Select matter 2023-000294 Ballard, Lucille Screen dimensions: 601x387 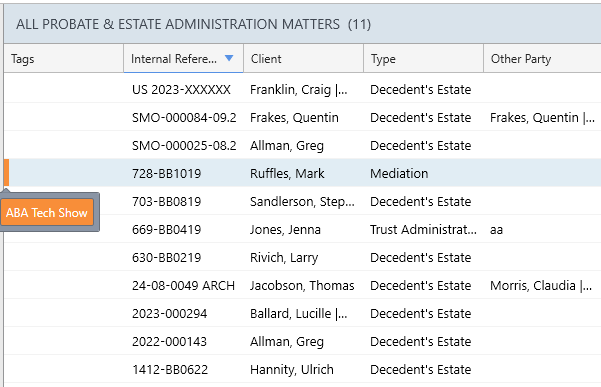pyautogui.click(x=302, y=313)
